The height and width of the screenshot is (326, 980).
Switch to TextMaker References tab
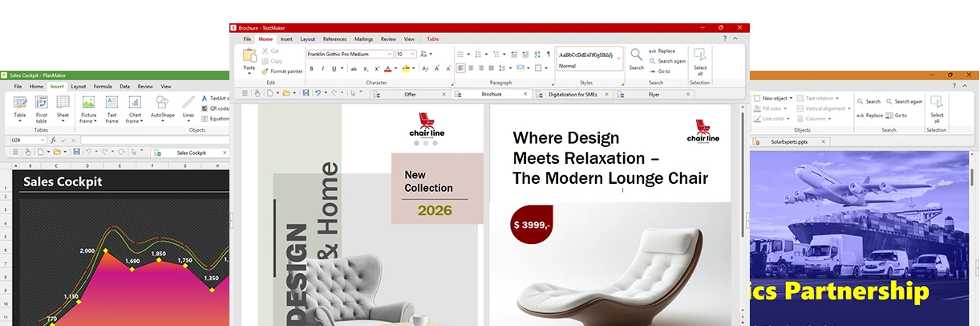pyautogui.click(x=334, y=39)
